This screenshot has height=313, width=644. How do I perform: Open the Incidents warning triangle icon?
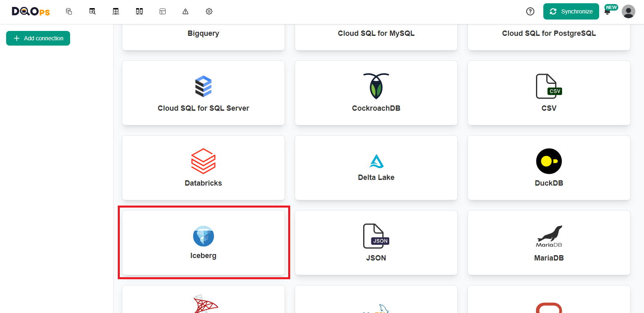click(x=185, y=11)
